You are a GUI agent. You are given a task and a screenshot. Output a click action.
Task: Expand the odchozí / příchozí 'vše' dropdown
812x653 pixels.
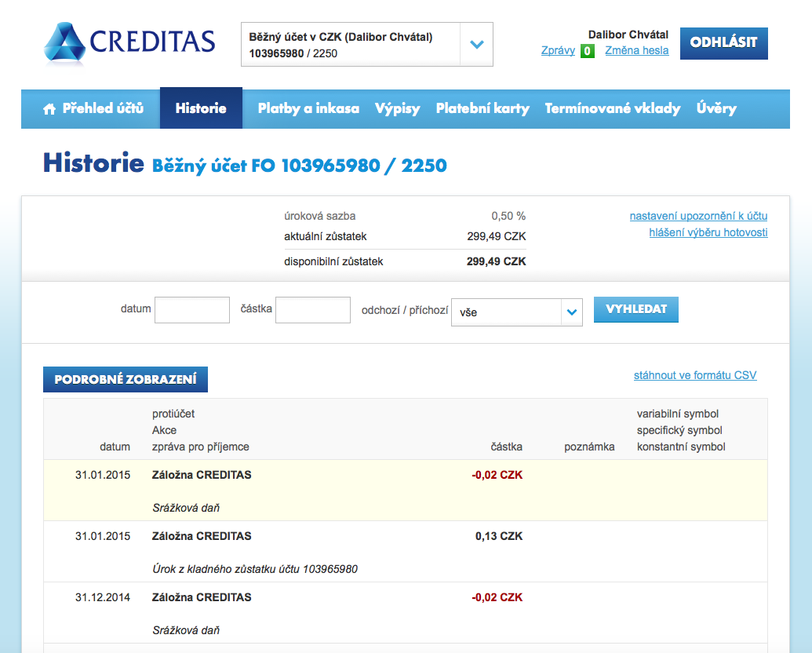pos(517,312)
